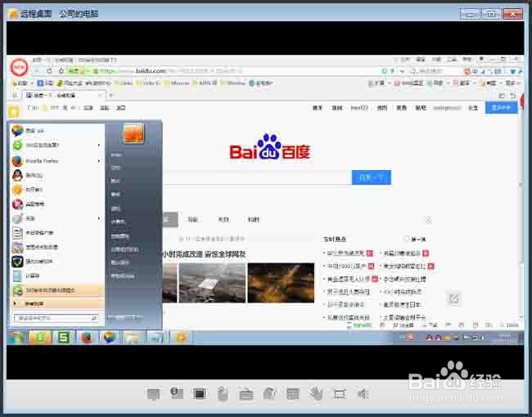Click the browser address bar showing baidu.com

tap(223, 71)
